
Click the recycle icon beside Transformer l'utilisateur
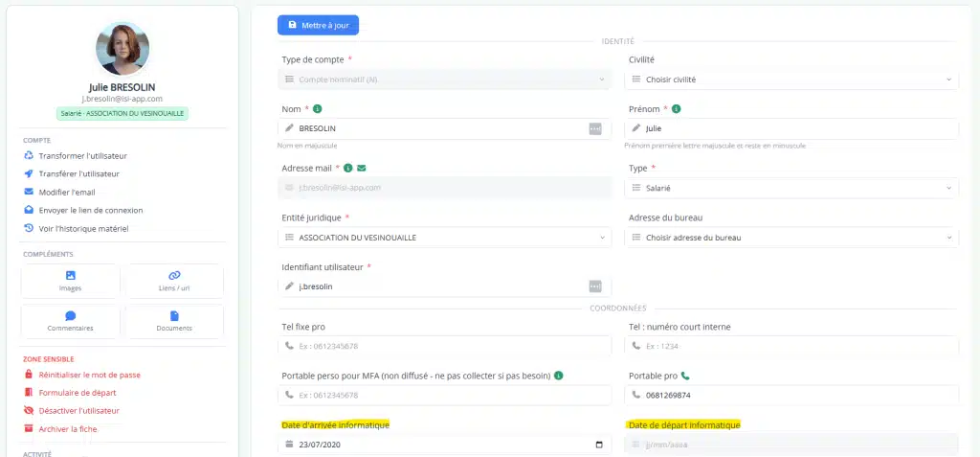coord(29,156)
